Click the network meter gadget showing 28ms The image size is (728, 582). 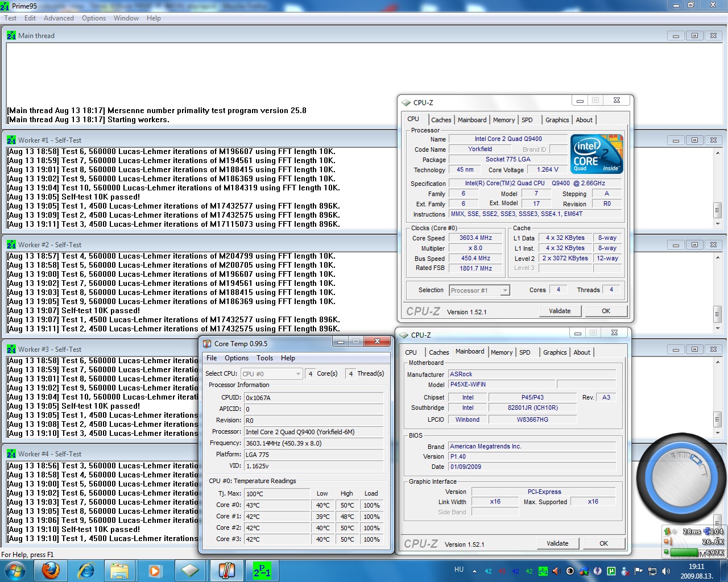coord(694,542)
